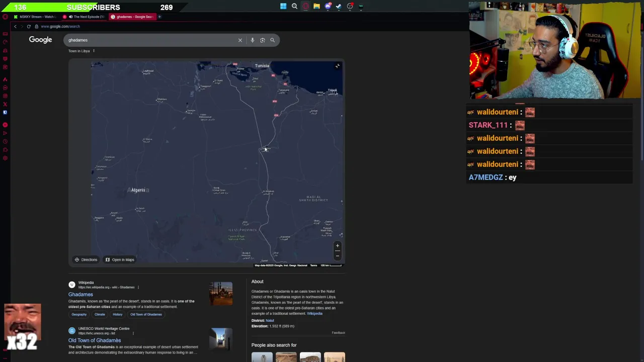This screenshot has width=644, height=362.
Task: Open Wikipedia result thumbnail image
Action: tap(221, 294)
